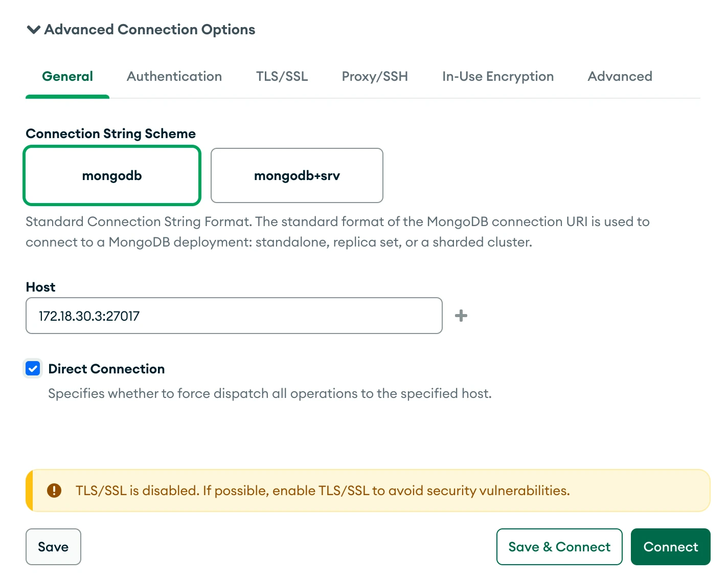Select the Proxy/SSH tab
728x579 pixels.
pos(375,76)
